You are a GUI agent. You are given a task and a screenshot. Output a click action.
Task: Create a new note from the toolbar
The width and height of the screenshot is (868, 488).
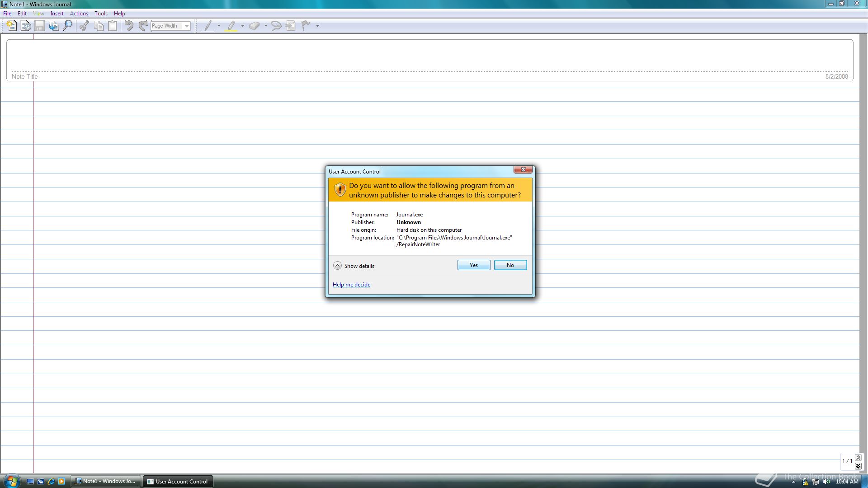tap(11, 26)
